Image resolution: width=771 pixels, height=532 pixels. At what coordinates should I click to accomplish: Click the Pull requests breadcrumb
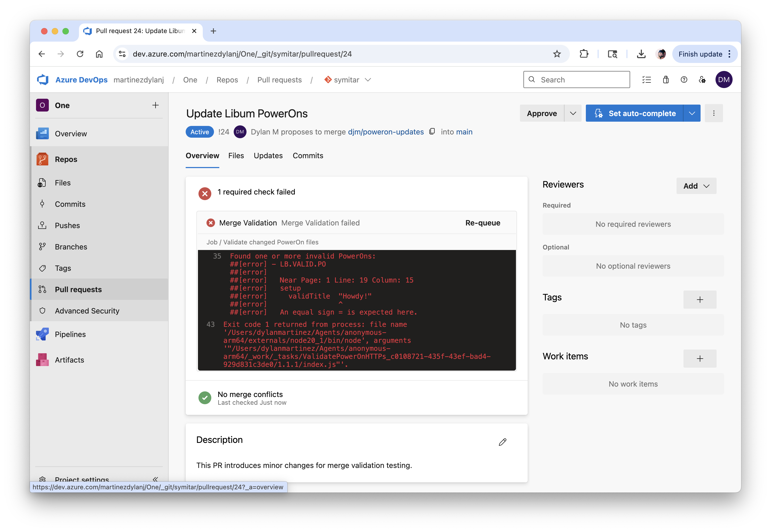coord(279,80)
